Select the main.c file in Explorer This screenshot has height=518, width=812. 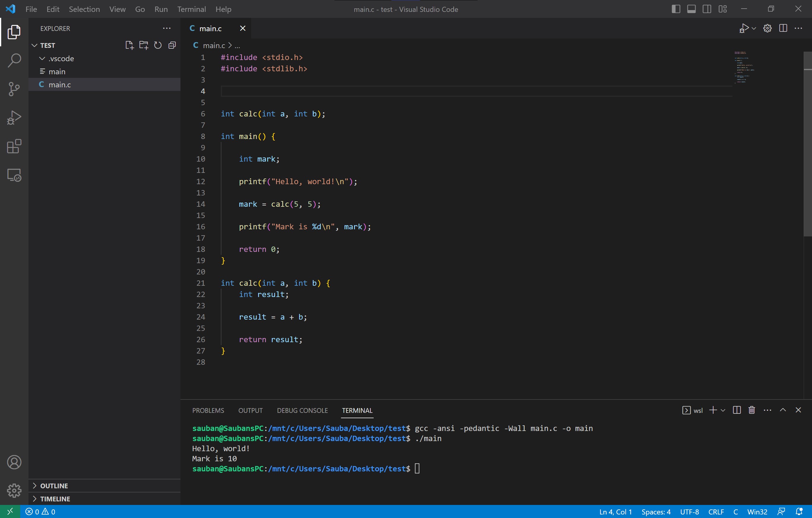(x=104, y=84)
